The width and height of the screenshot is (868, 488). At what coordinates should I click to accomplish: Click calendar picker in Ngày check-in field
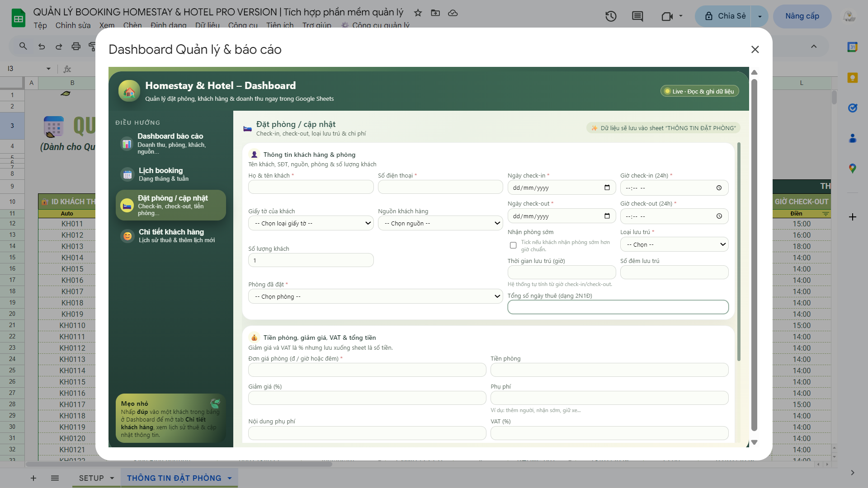click(607, 188)
